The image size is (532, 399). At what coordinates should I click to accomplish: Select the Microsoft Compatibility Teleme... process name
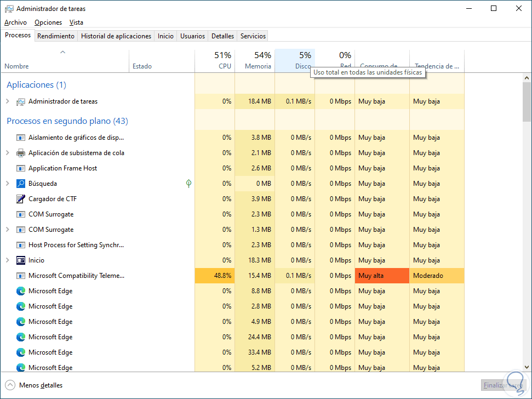pos(76,276)
